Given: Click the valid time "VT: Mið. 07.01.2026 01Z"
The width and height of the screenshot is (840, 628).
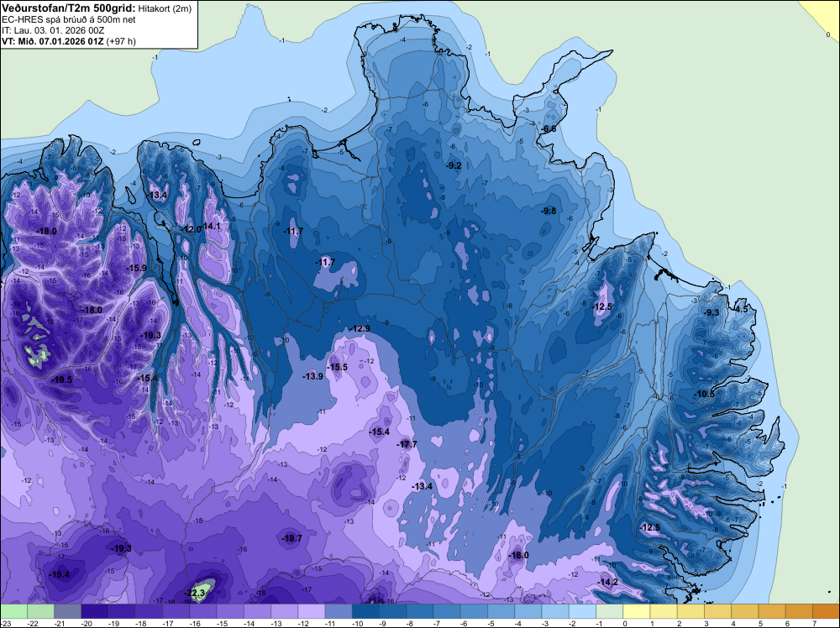Looking at the screenshot, I should (x=53, y=41).
